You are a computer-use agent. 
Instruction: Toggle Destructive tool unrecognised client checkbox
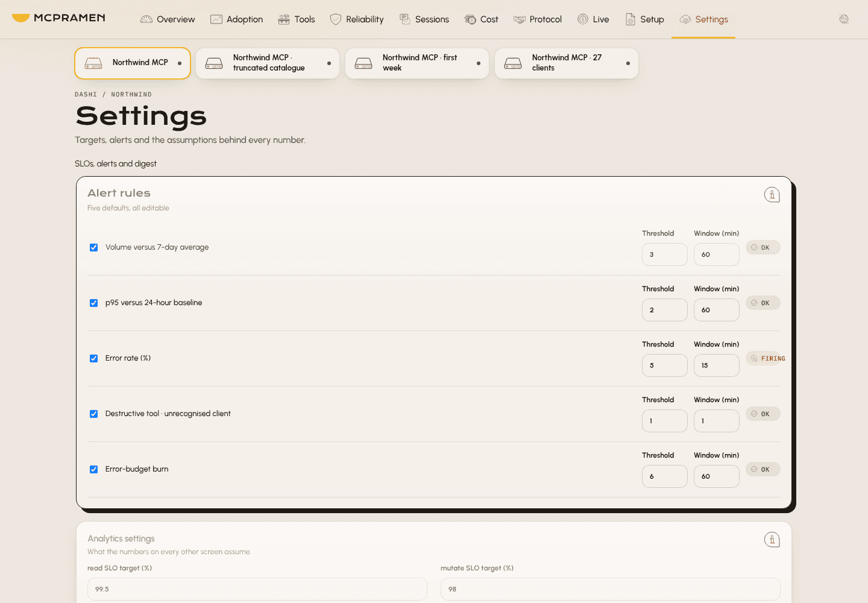click(x=94, y=414)
